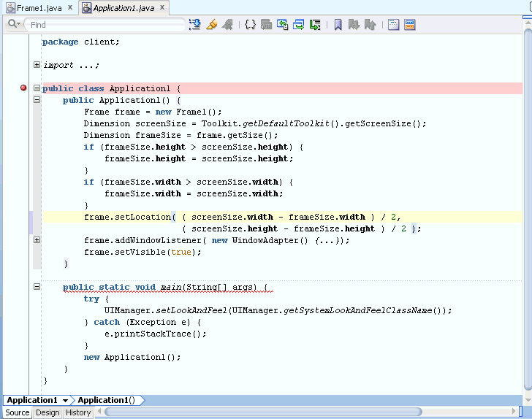Image resolution: width=532 pixels, height=419 pixels.
Task: Click the horizontal scrollbar right arrow
Action: (513, 412)
